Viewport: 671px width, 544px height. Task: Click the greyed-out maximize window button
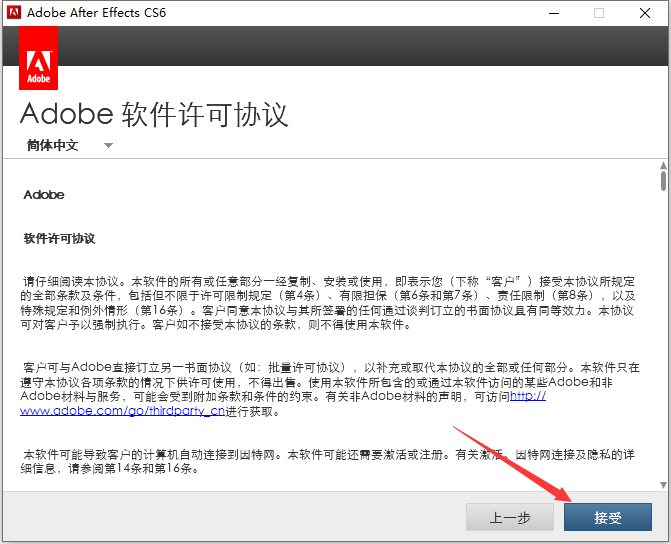pos(599,13)
